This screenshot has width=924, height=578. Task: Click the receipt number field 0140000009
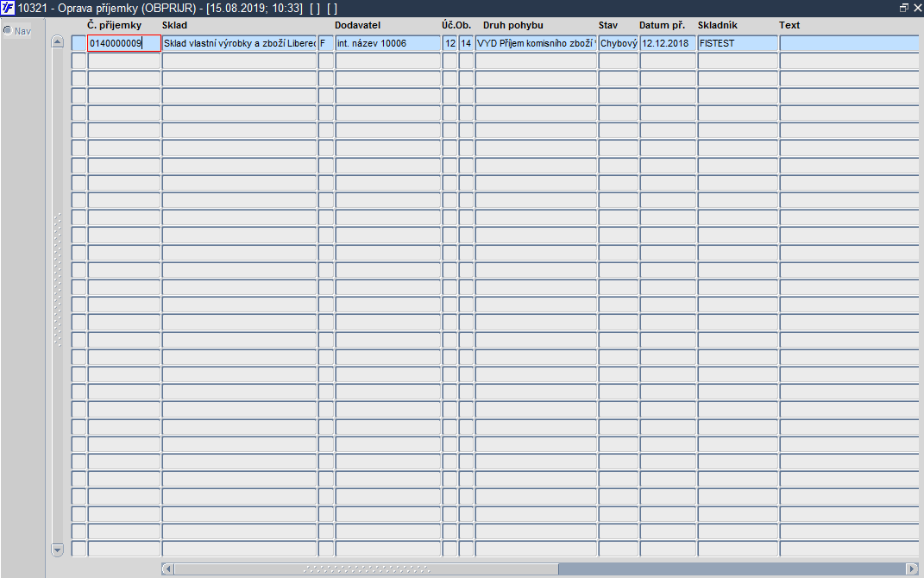point(123,43)
